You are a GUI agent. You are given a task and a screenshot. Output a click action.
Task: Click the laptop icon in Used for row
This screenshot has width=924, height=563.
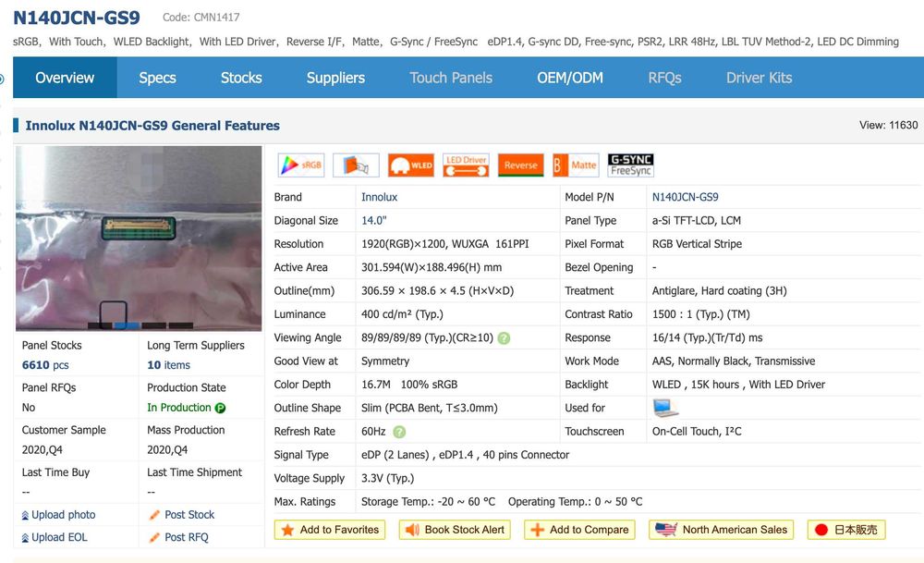coord(665,408)
